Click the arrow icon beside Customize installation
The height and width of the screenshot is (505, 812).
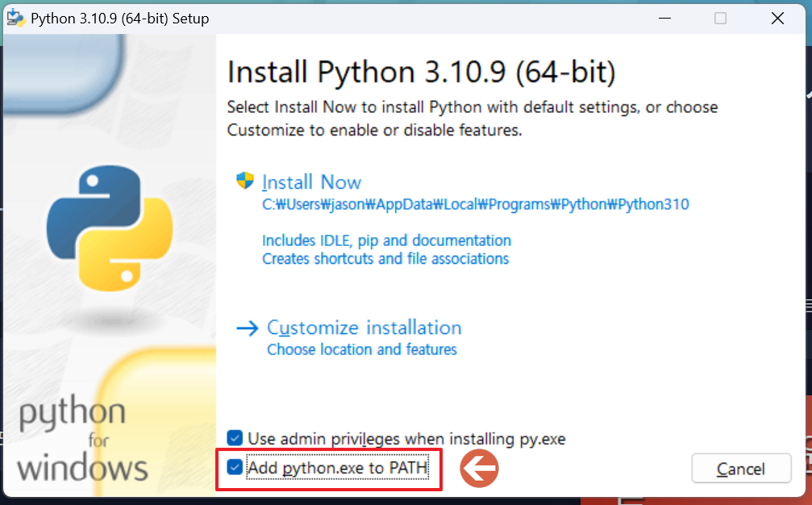(247, 328)
